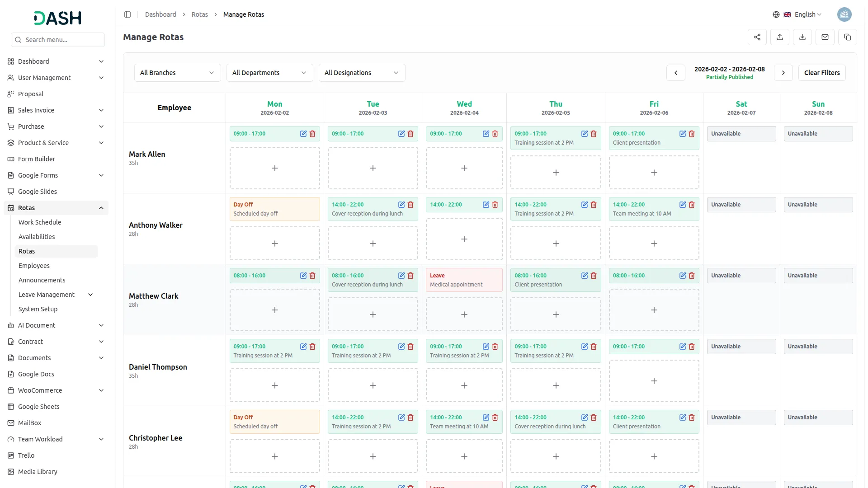
Task: Click the upload/export icon button
Action: 780,37
